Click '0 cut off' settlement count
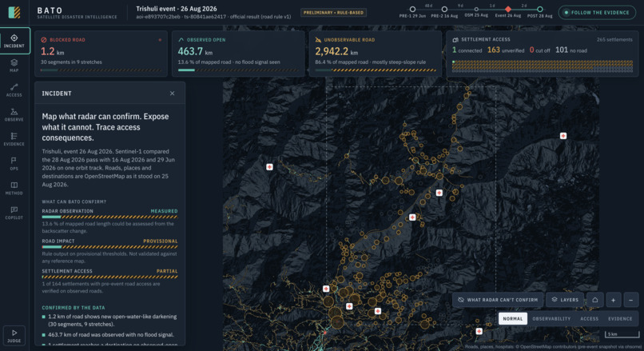This screenshot has height=351, width=644. [x=539, y=50]
